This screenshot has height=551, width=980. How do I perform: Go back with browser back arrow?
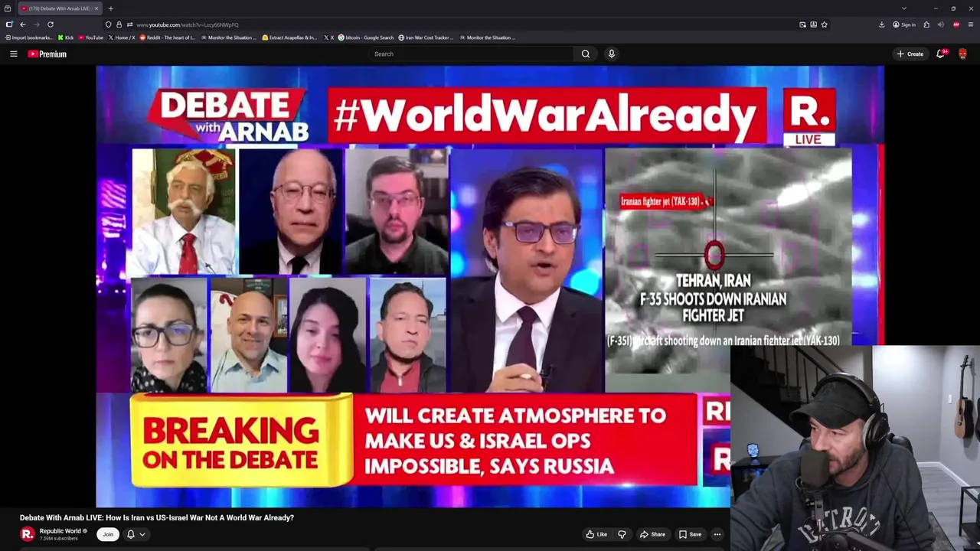[22, 24]
